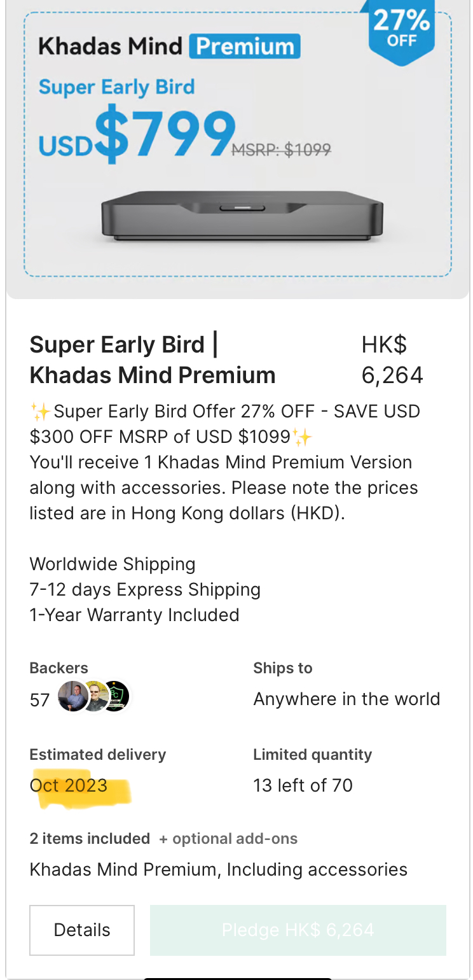Click the sparkle emoji before Super Early Bird Offer
The height and width of the screenshot is (980, 473).
click(41, 412)
